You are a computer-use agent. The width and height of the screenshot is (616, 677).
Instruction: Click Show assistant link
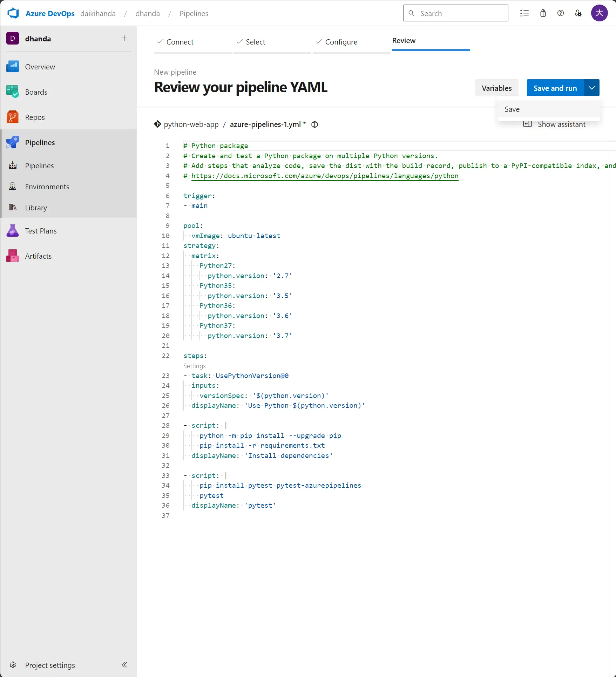(x=561, y=124)
